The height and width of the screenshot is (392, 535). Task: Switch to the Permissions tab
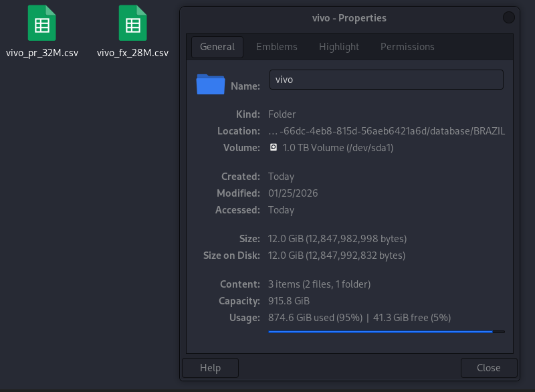coord(407,47)
